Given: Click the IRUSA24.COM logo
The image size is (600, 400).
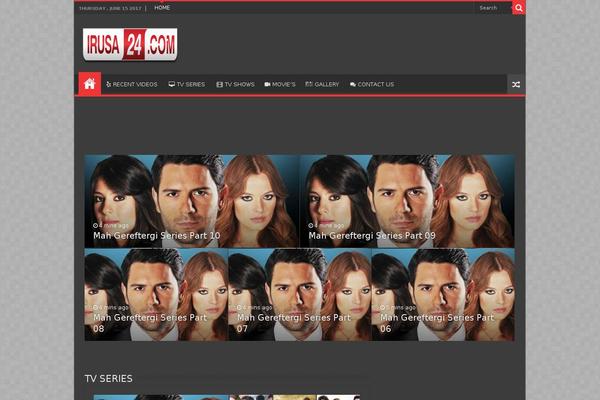Looking at the screenshot, I should point(130,44).
